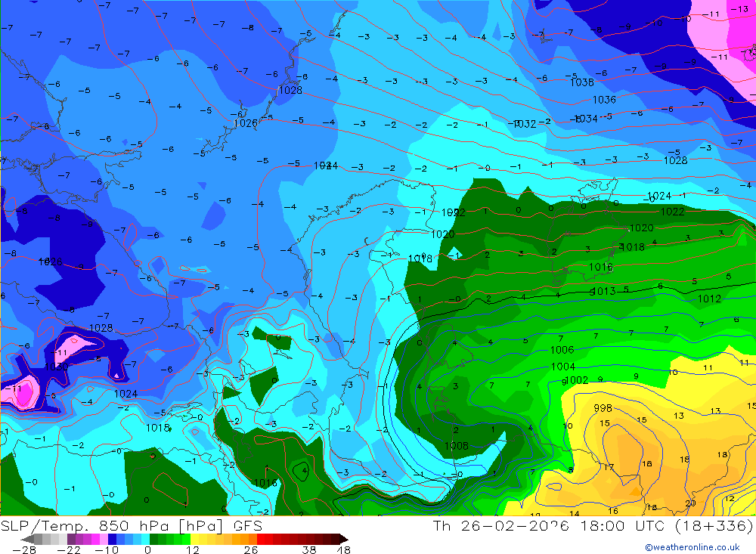Click the 1006 isobar label
Image resolution: width=756 pixels, height=554 pixels.
[x=562, y=350]
